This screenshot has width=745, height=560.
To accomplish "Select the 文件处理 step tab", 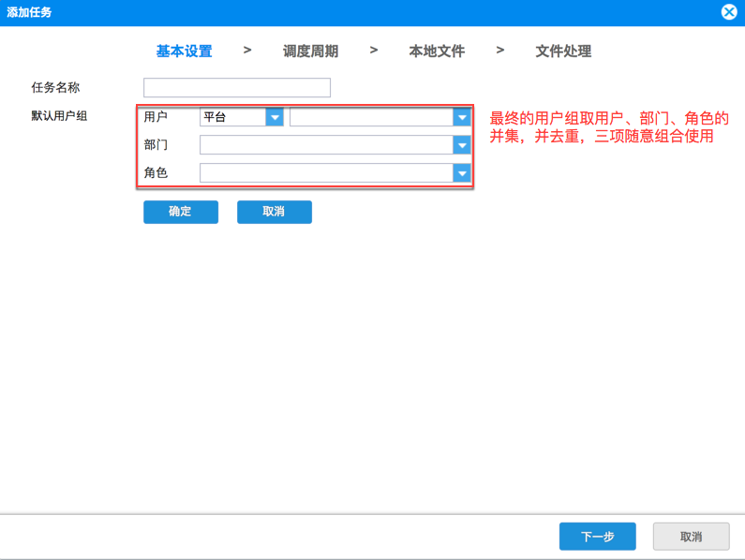I will (x=563, y=51).
